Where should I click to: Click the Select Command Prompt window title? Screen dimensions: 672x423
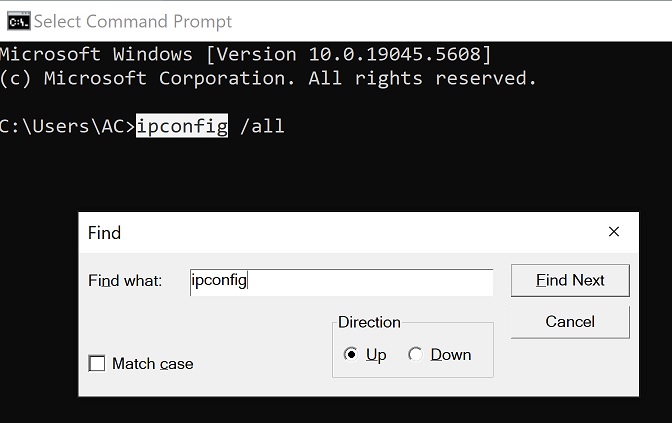pos(133,21)
